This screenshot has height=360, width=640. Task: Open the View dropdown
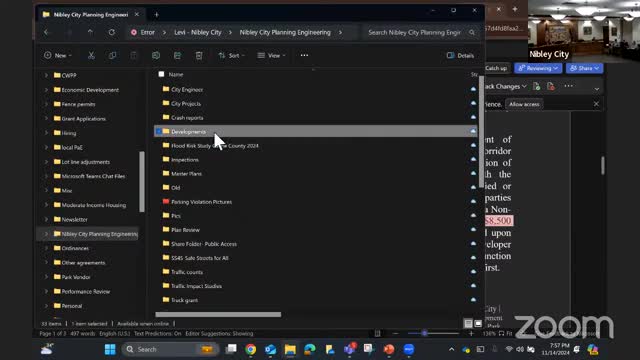coord(271,56)
